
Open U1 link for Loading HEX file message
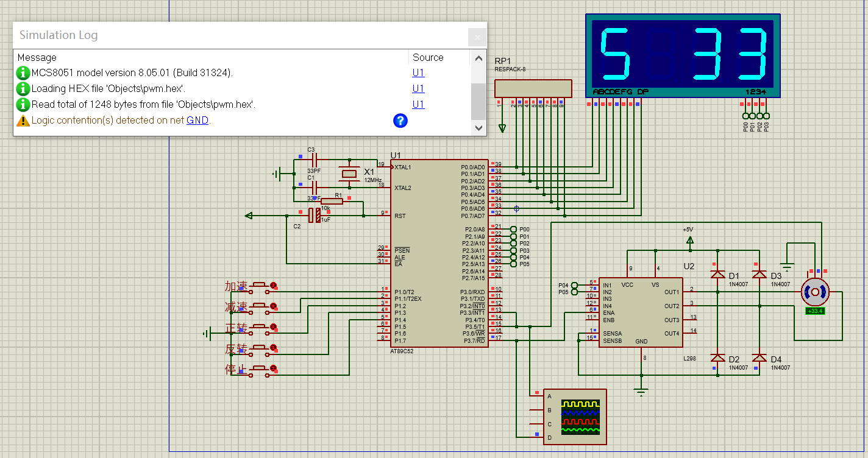(x=418, y=89)
